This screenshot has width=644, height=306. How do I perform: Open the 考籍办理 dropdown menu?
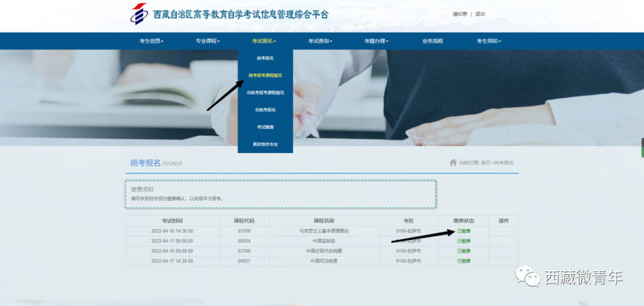376,41
